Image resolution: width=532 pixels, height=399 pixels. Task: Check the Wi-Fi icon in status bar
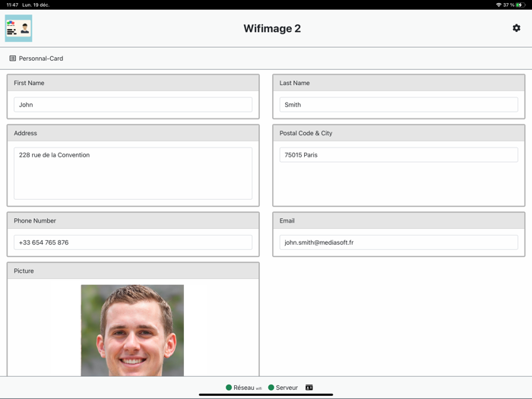(x=499, y=5)
